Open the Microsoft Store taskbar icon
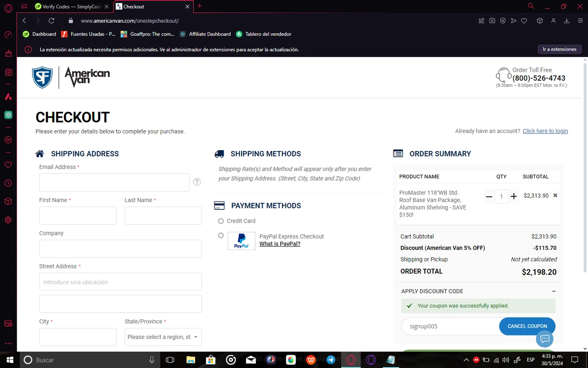 click(x=211, y=360)
